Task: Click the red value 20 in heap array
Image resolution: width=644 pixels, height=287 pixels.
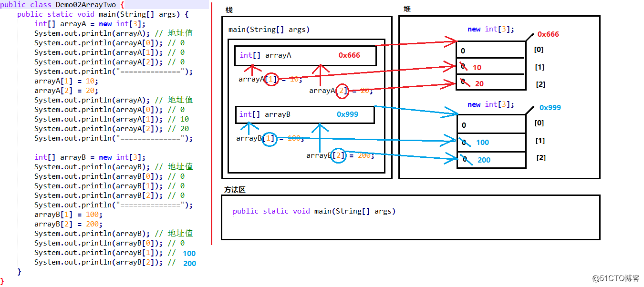Action: (x=479, y=84)
